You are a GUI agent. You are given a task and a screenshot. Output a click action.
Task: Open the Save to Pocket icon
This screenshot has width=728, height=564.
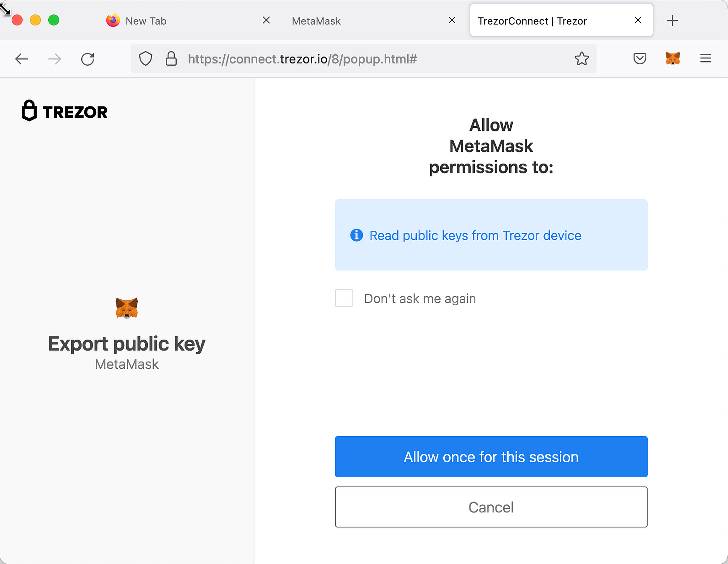[x=640, y=59]
